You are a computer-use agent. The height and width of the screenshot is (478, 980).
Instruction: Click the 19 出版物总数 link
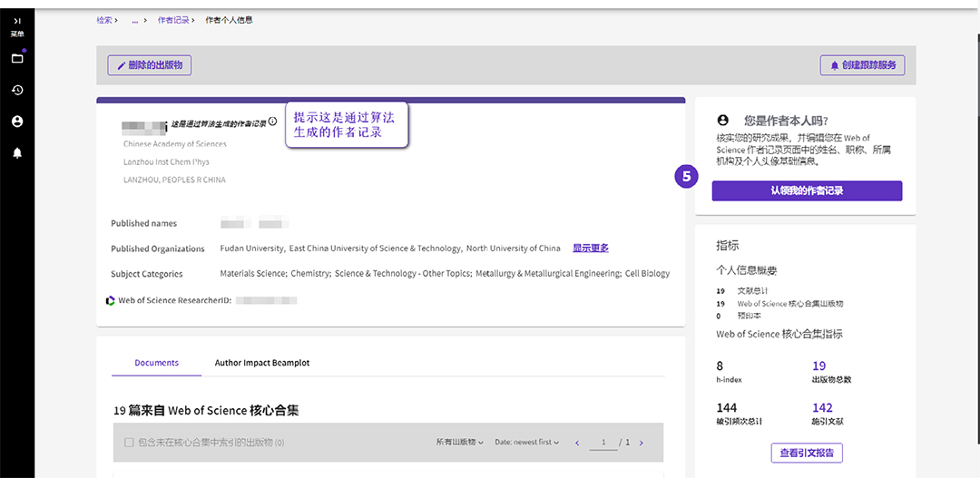[x=818, y=366]
